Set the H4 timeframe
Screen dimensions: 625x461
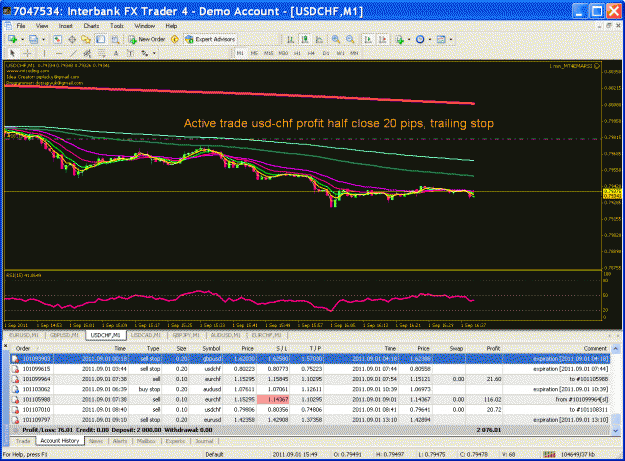pyautogui.click(x=311, y=53)
